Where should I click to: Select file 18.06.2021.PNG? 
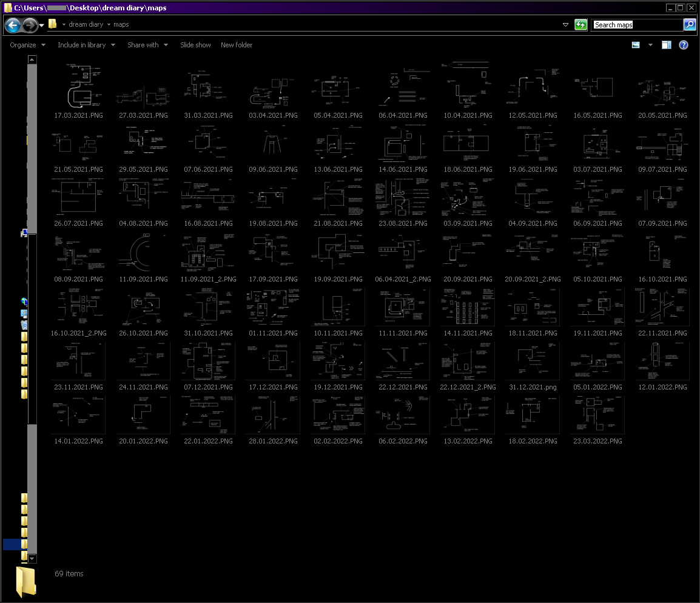tap(468, 147)
